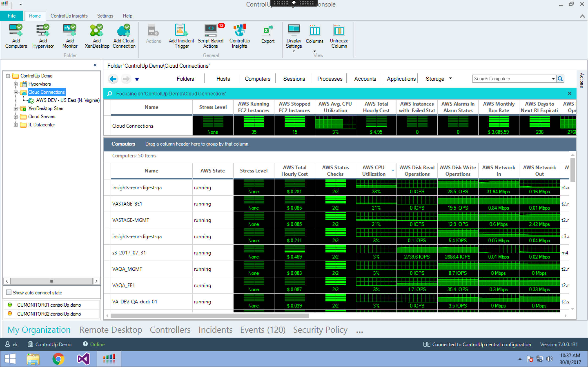Screen dimensions: 588x367
Task: Open the Help ribbon tab
Action: pyautogui.click(x=127, y=16)
